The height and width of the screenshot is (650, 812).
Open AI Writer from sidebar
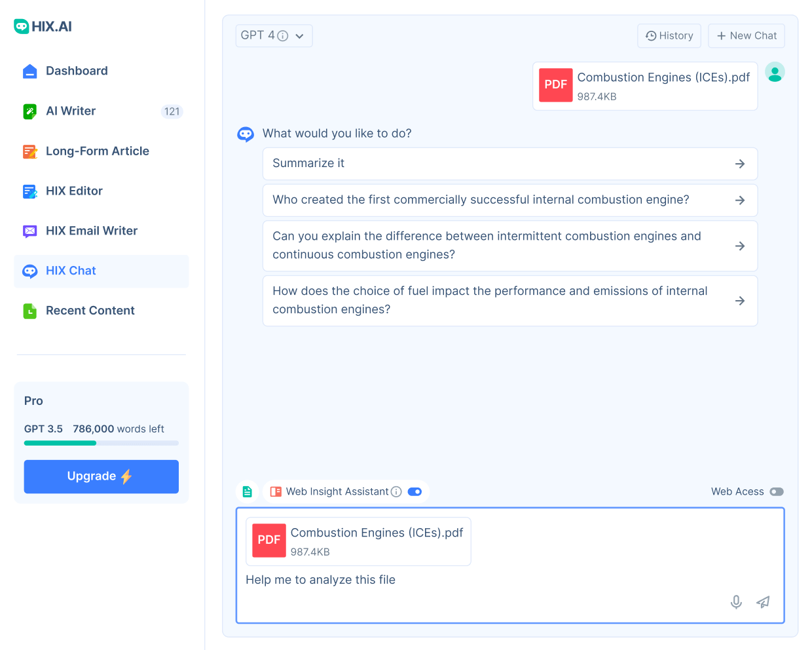pos(71,111)
